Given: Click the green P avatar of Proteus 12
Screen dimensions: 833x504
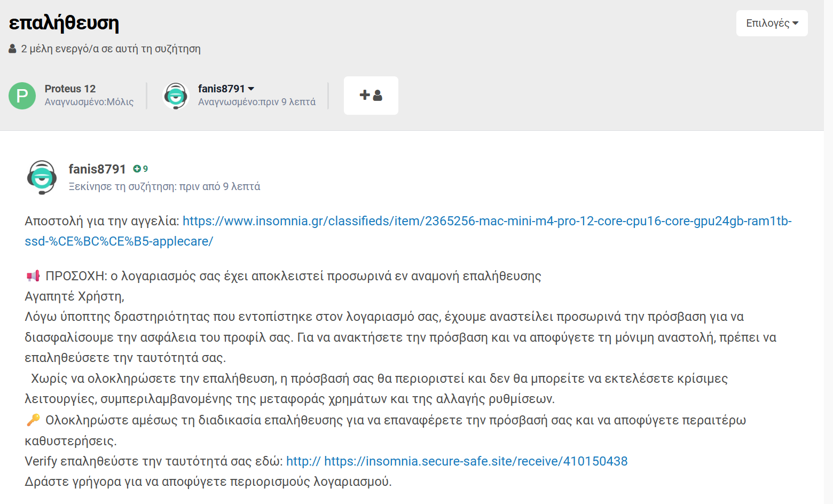Looking at the screenshot, I should pos(22,96).
